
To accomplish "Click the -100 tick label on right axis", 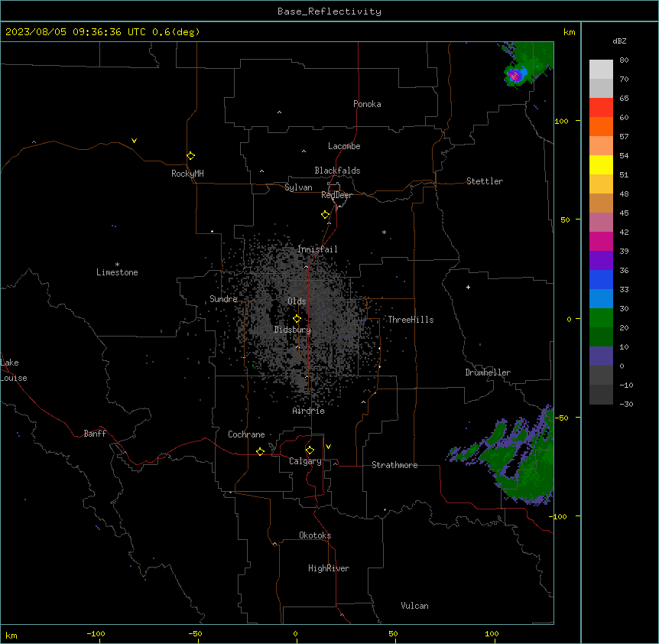I will [558, 516].
